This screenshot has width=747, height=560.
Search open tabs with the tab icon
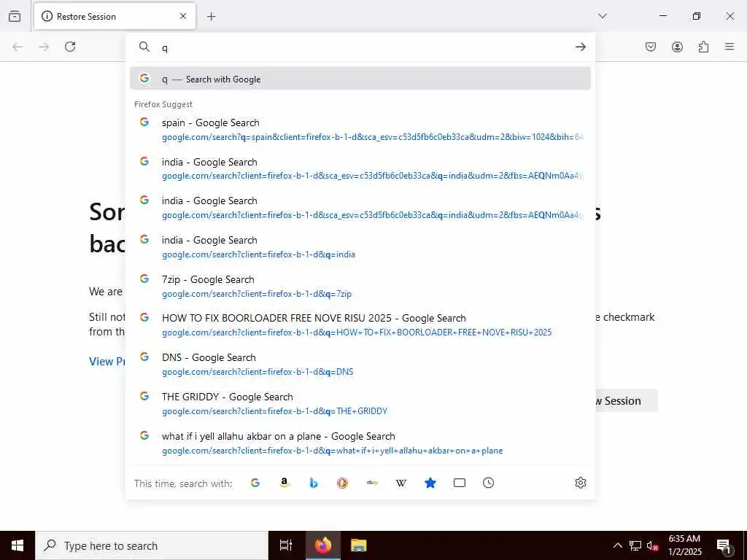(x=460, y=483)
